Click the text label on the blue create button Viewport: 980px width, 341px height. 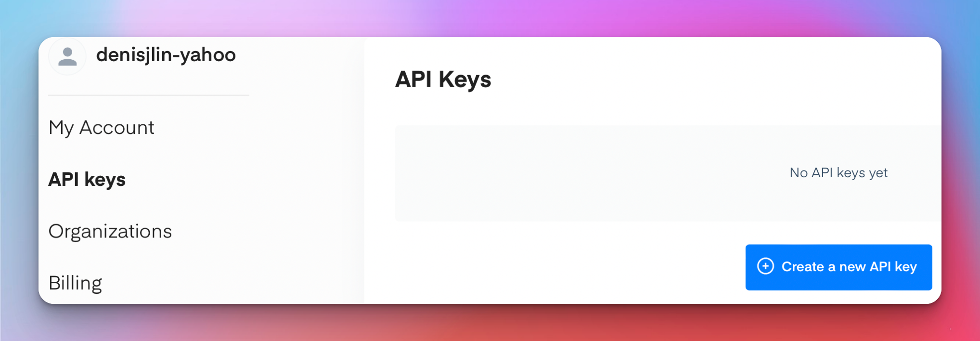click(x=849, y=267)
